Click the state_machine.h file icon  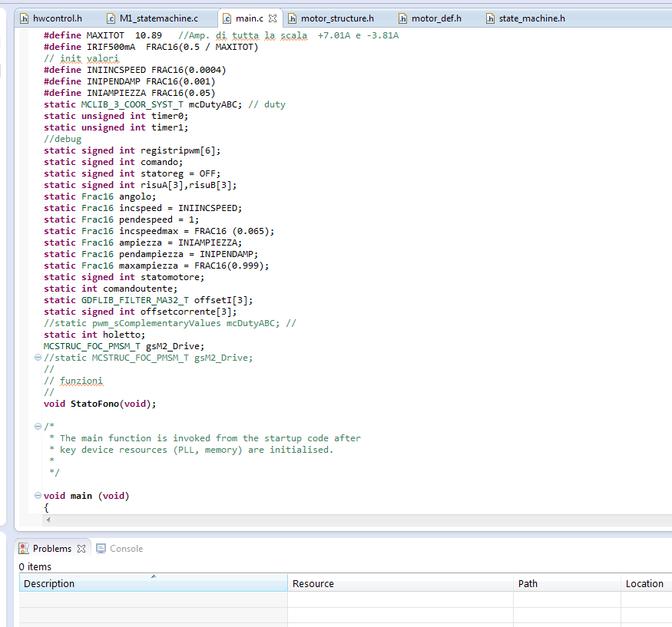(x=490, y=18)
